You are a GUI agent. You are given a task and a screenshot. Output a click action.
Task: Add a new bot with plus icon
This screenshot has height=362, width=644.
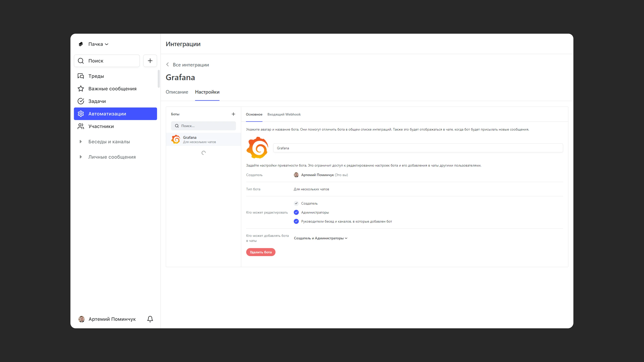[233, 114]
